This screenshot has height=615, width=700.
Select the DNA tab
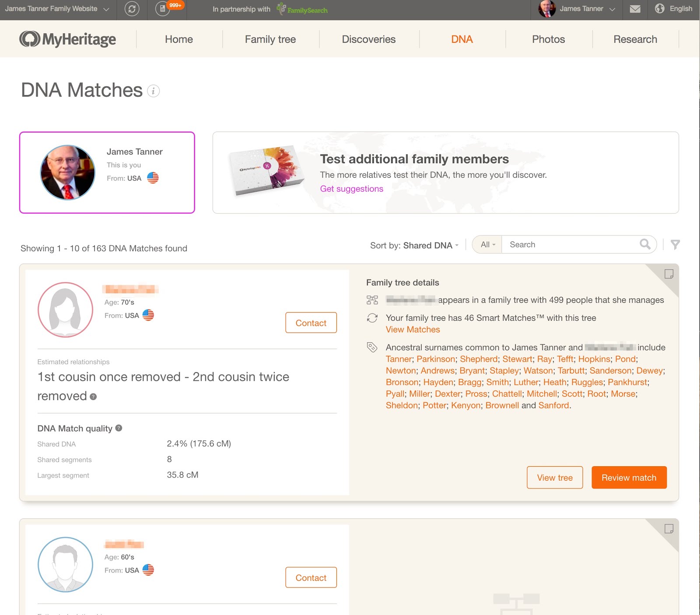pyautogui.click(x=462, y=39)
